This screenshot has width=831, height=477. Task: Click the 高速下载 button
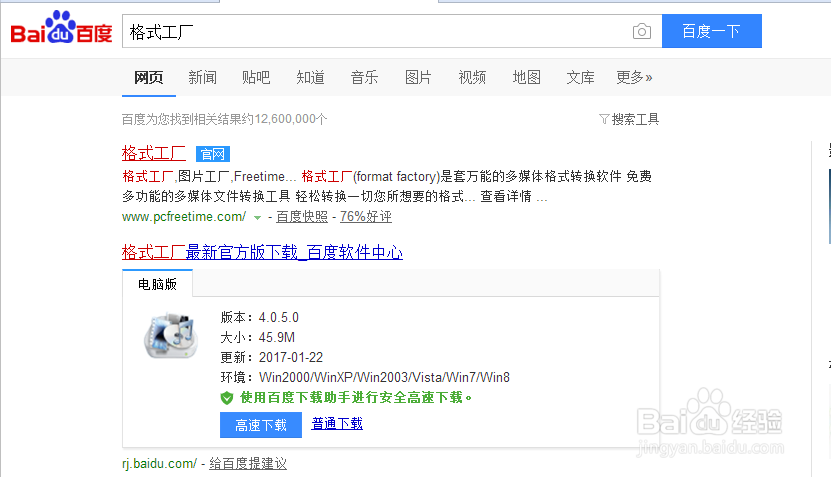[261, 425]
